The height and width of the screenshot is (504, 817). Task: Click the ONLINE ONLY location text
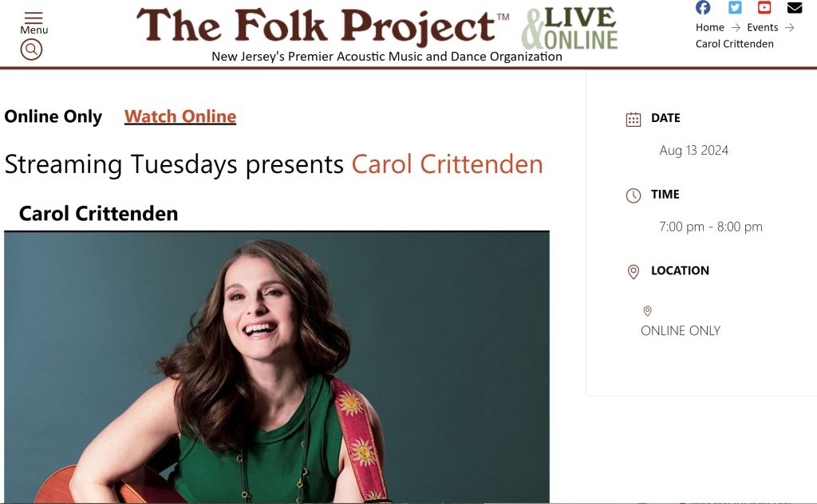(x=681, y=331)
